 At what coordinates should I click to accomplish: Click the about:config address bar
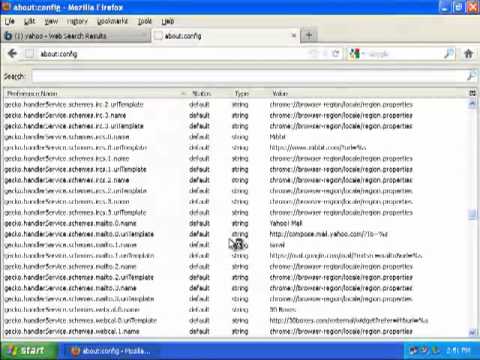tap(173, 54)
